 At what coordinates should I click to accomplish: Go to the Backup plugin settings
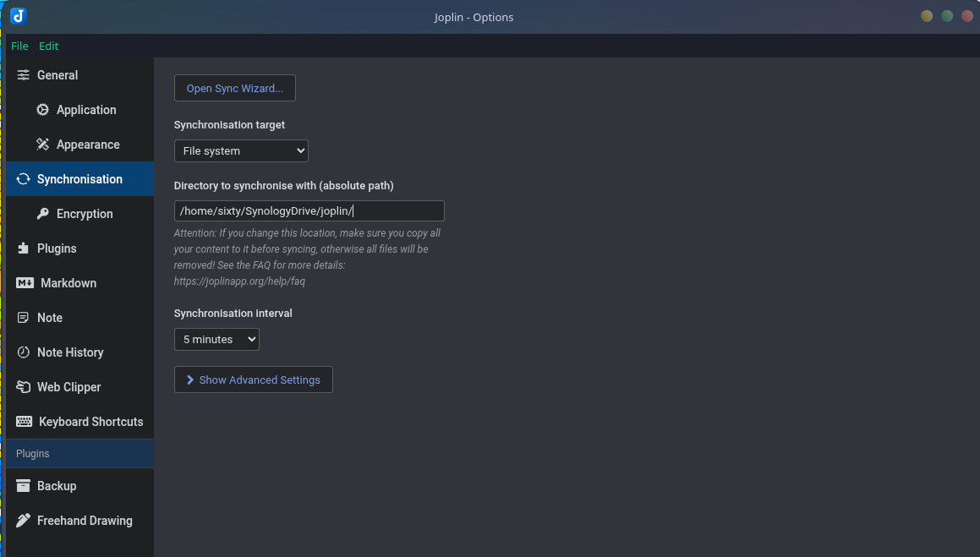[57, 486]
